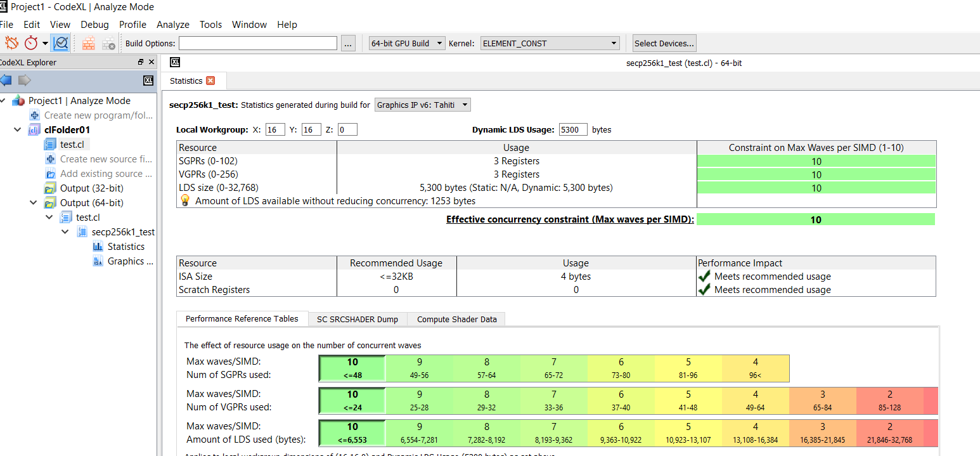Open the 64-bit GPU Build dropdown
This screenshot has width=980, height=456.
tap(406, 43)
